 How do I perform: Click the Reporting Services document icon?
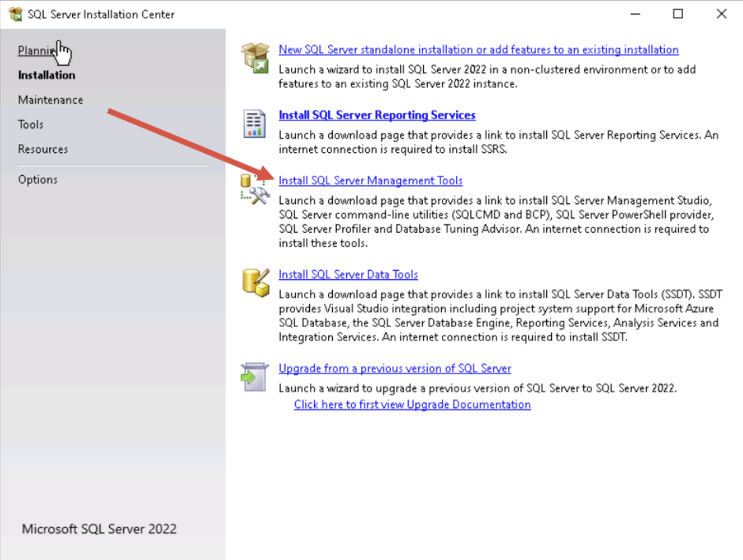click(255, 124)
